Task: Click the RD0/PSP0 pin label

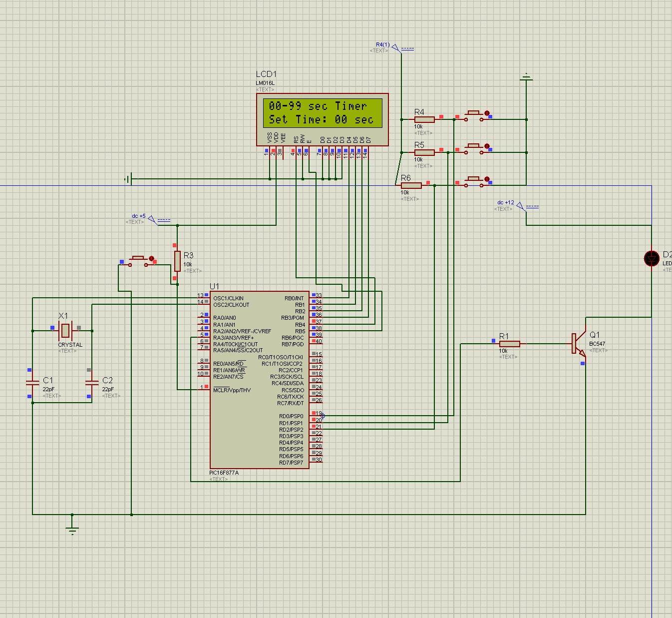Action: point(291,416)
